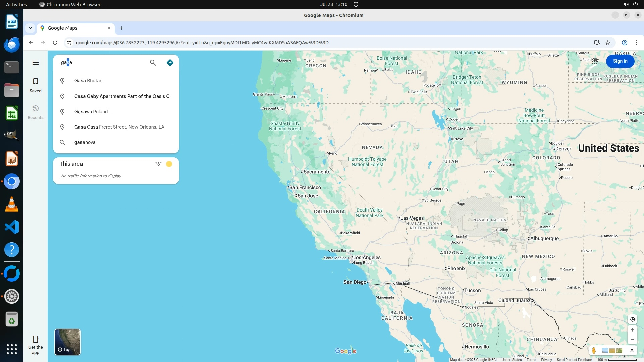
Task: Select the Gasa Bhutan suggestion
Action: 89,81
